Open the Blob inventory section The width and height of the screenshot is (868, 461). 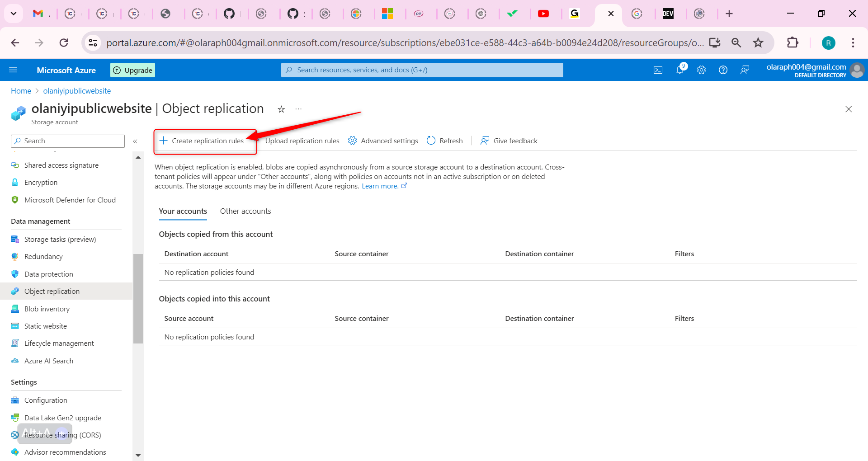(46, 309)
